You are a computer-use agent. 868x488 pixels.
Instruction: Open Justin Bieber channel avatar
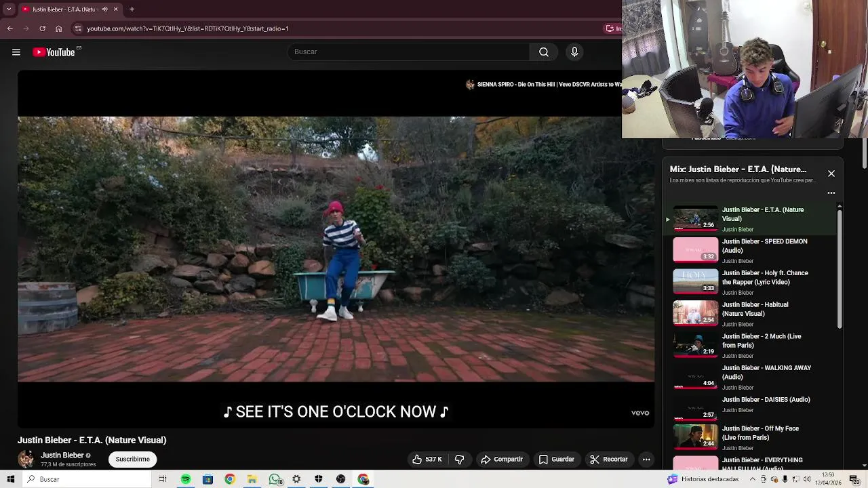(x=26, y=459)
